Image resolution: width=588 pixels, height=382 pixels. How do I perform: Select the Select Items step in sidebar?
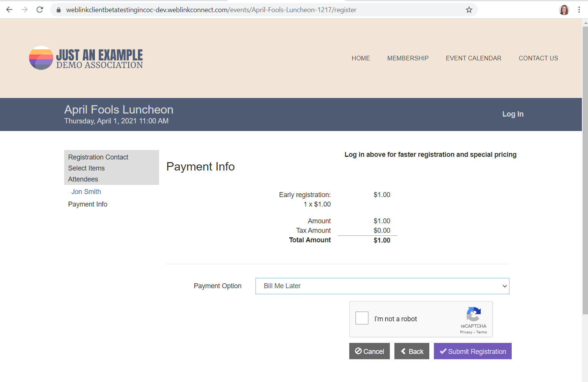point(86,168)
